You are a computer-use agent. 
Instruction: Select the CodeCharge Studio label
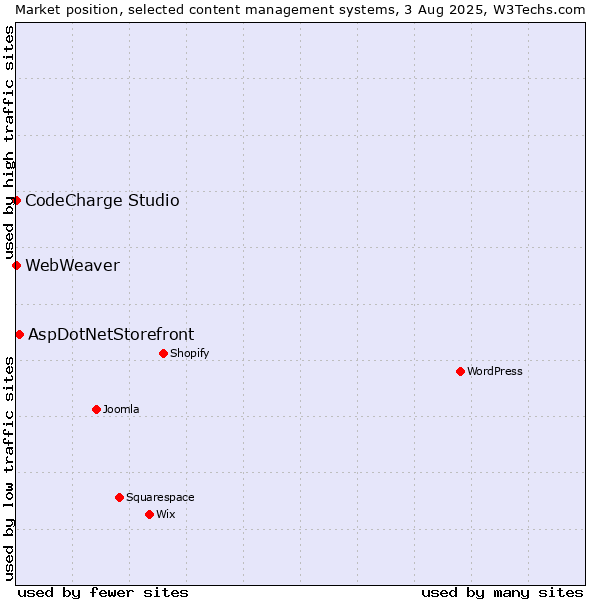click(x=102, y=201)
